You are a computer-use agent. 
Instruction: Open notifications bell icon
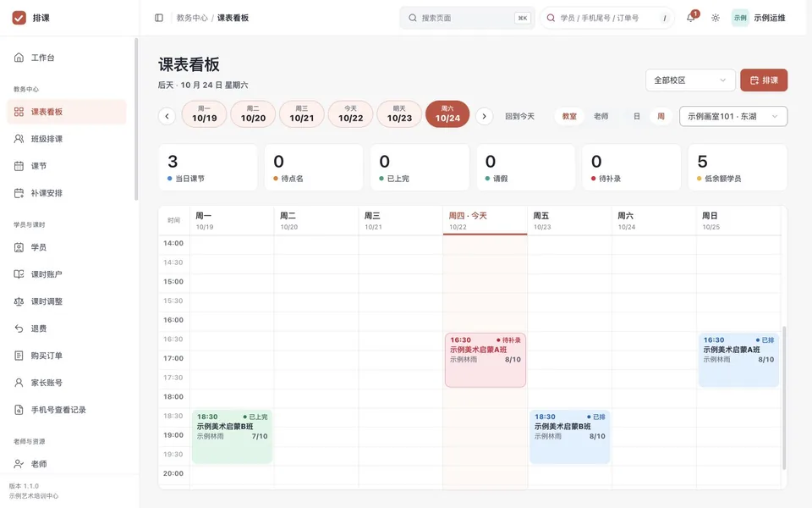coord(691,18)
